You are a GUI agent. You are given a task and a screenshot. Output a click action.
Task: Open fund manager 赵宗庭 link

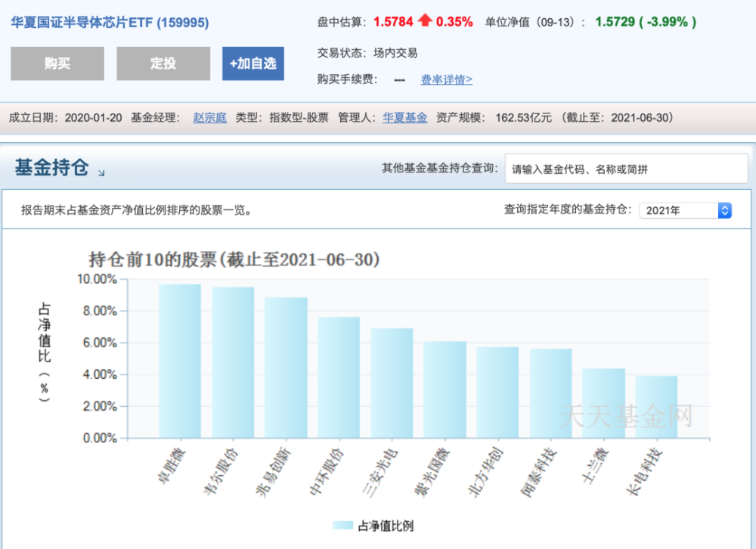coord(209,117)
